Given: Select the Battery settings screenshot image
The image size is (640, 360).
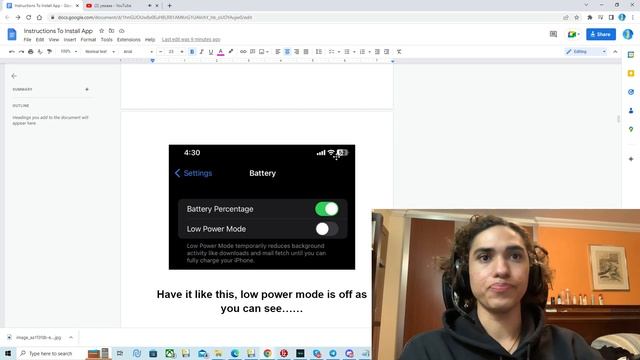Looking at the screenshot, I should point(262,207).
